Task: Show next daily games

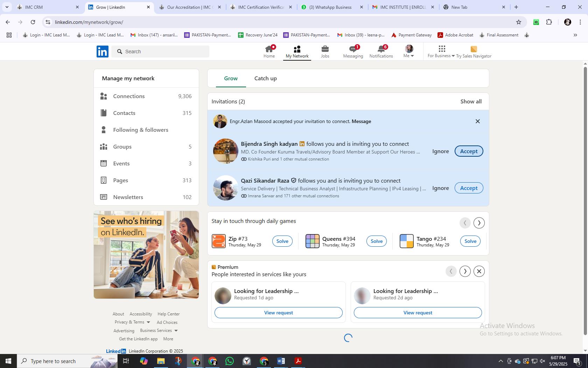Action: pyautogui.click(x=479, y=223)
